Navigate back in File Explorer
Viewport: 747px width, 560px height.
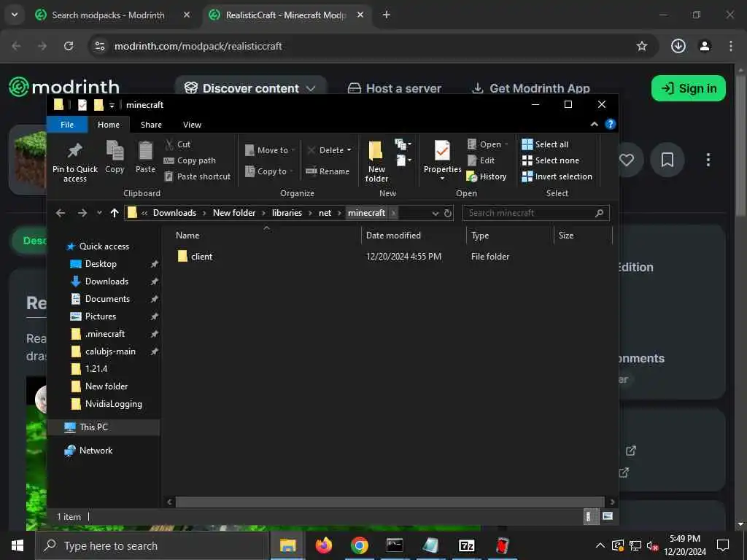point(61,213)
